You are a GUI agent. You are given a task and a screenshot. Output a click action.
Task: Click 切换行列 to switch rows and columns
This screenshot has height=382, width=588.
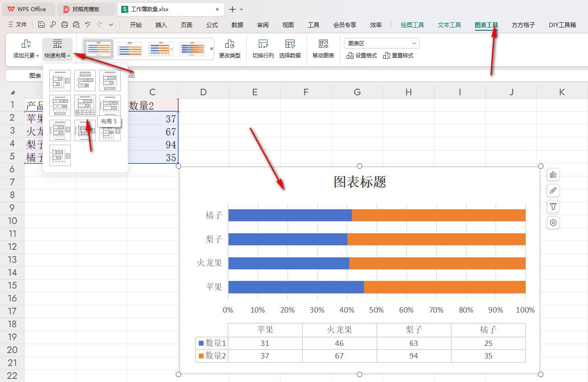point(263,49)
